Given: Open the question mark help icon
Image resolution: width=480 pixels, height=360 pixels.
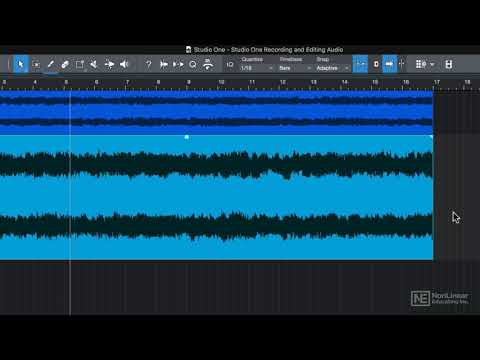Looking at the screenshot, I should click(x=149, y=64).
